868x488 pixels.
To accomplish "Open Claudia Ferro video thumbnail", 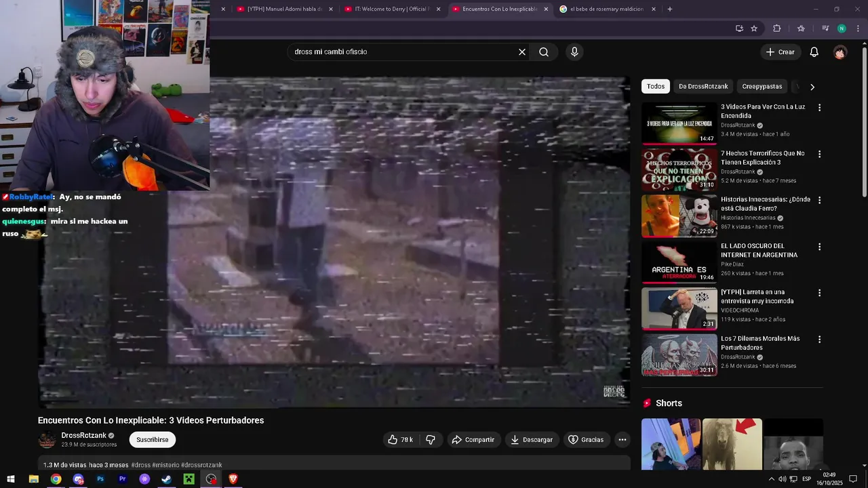I will 679,216.
